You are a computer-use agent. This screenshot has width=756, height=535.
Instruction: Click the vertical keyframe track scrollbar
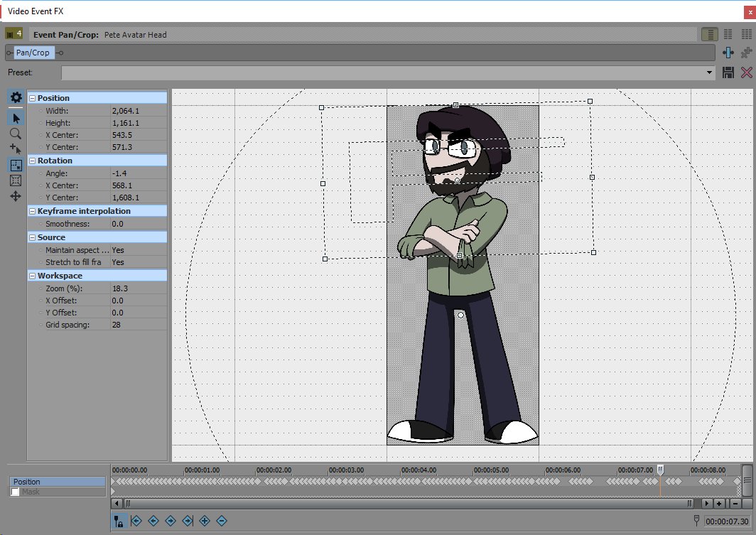click(747, 480)
